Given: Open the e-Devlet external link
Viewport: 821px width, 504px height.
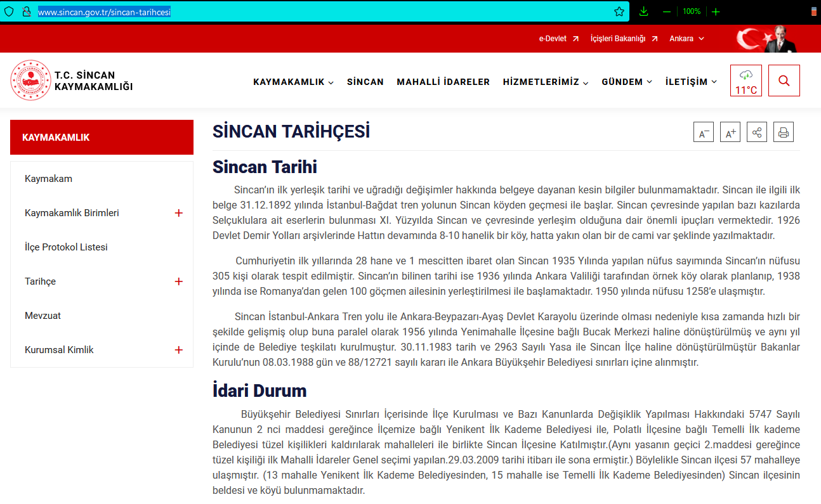Looking at the screenshot, I should (559, 39).
